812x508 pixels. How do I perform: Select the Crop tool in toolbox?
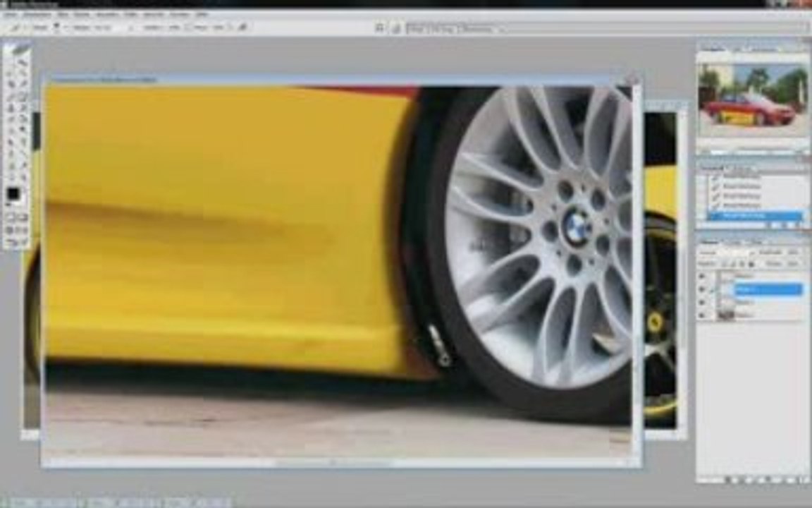click(11, 85)
